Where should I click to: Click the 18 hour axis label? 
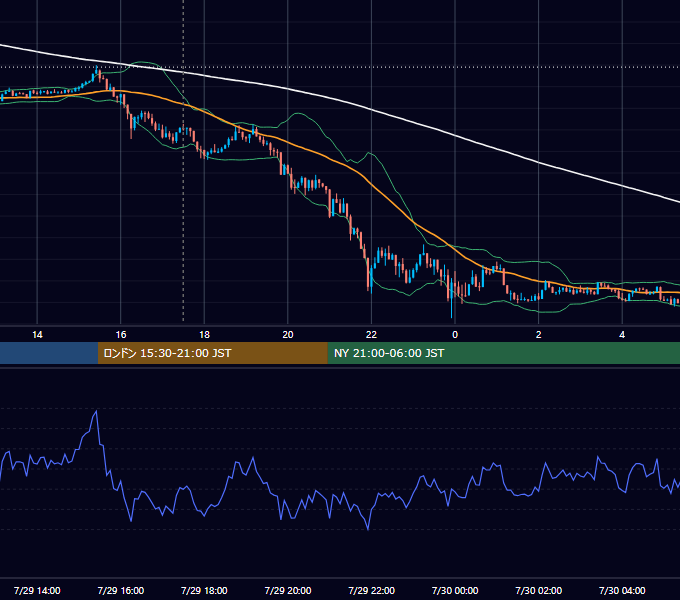(x=204, y=335)
